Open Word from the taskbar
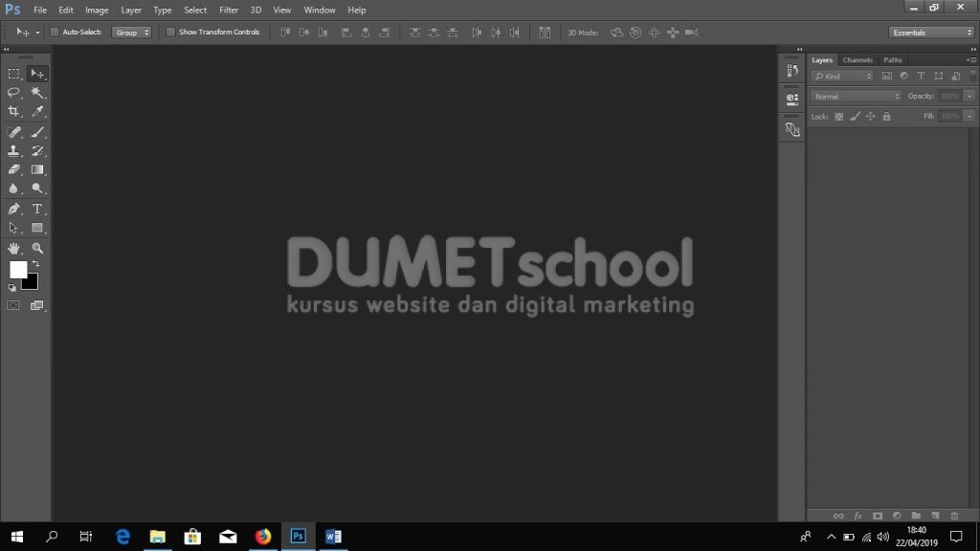 pos(333,537)
